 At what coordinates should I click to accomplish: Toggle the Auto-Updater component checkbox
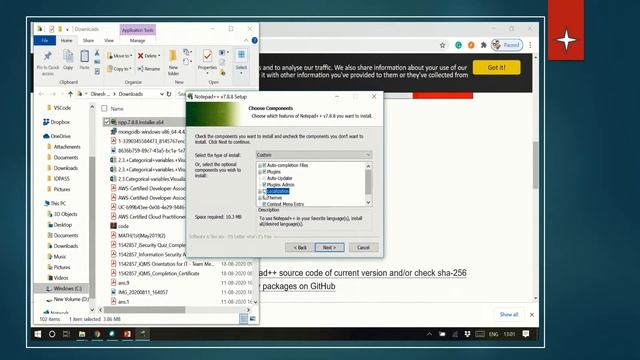click(x=264, y=178)
